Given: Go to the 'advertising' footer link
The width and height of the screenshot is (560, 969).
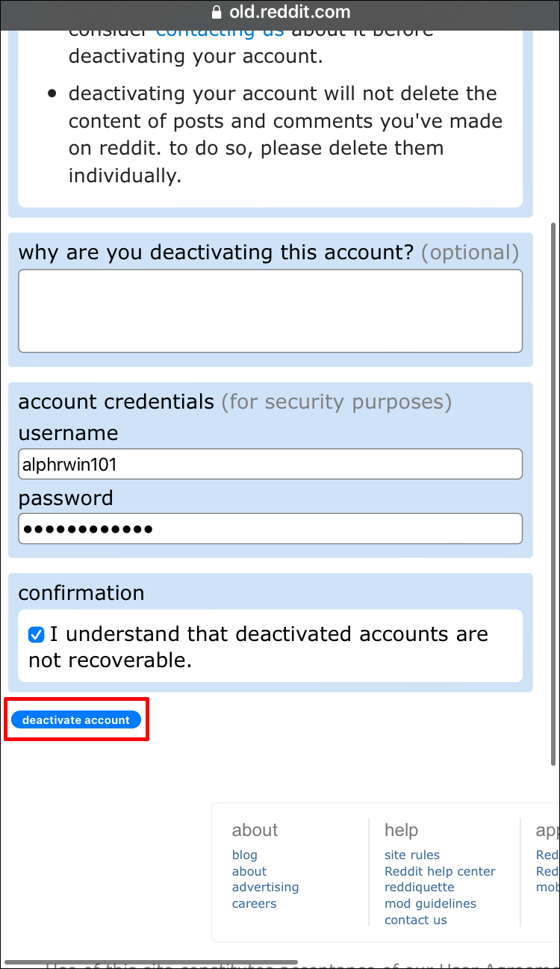Looking at the screenshot, I should click(265, 887).
